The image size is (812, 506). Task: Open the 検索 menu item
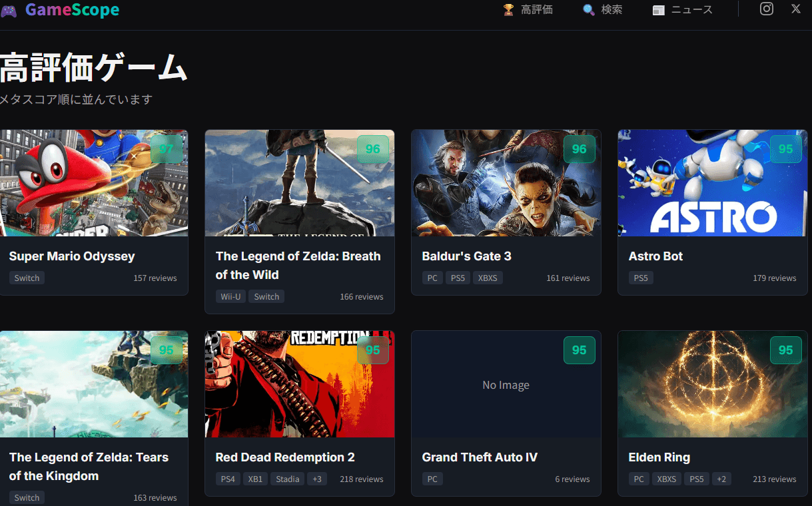click(611, 10)
